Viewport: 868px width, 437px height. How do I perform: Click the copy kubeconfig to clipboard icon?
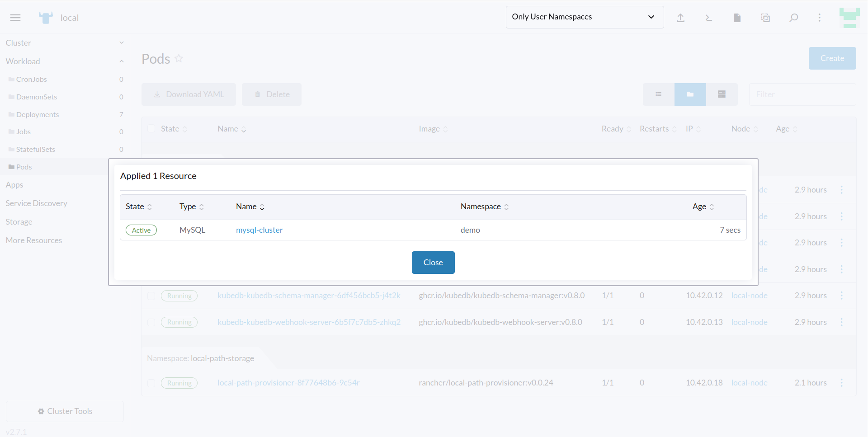click(765, 18)
